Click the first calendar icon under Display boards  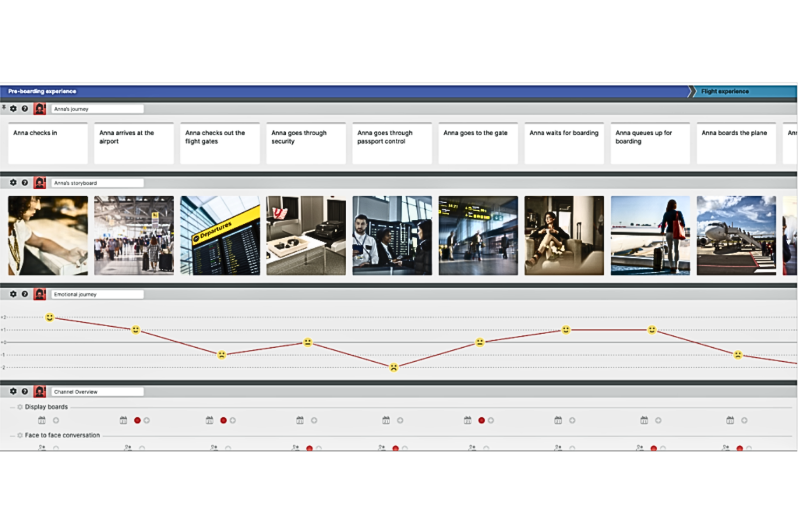tap(42, 420)
